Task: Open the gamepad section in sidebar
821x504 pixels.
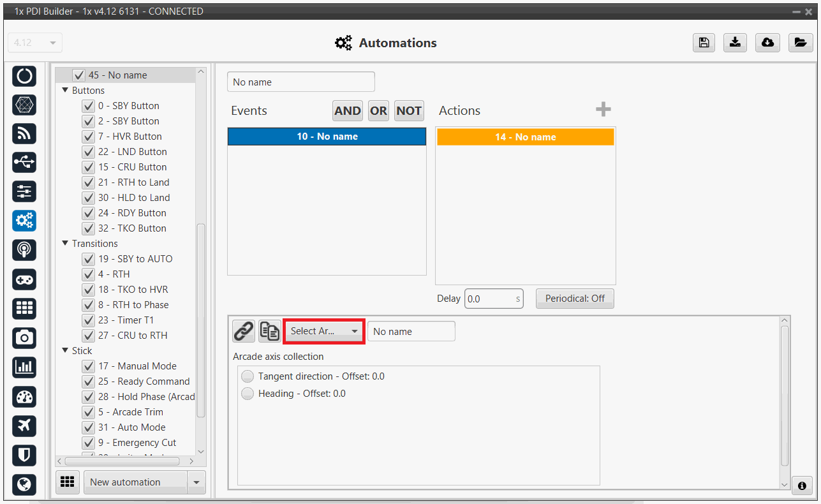Action: (24, 279)
